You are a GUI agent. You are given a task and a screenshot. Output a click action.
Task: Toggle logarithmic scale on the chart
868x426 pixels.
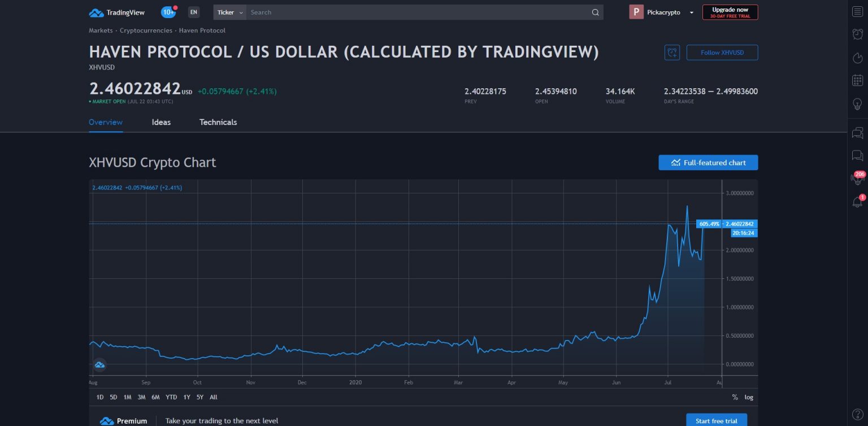[748, 397]
